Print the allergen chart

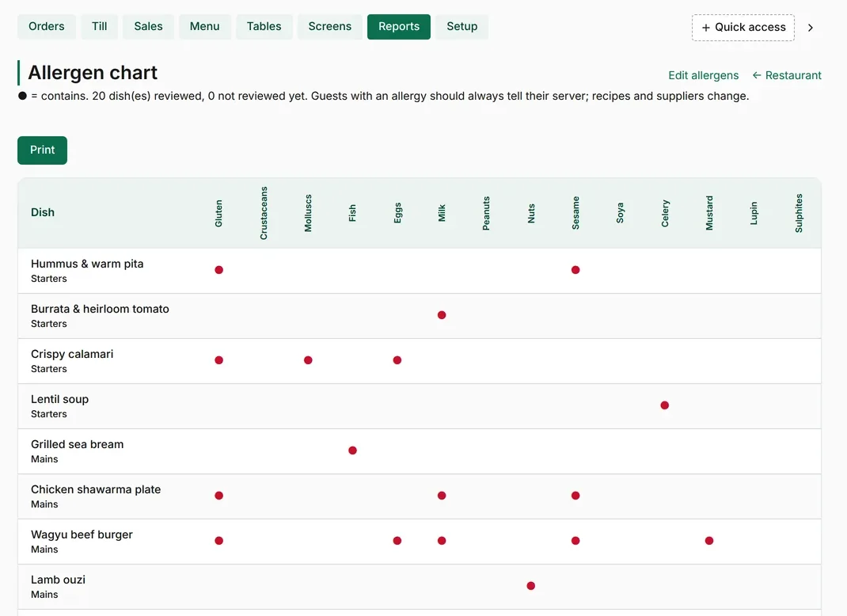tap(42, 150)
